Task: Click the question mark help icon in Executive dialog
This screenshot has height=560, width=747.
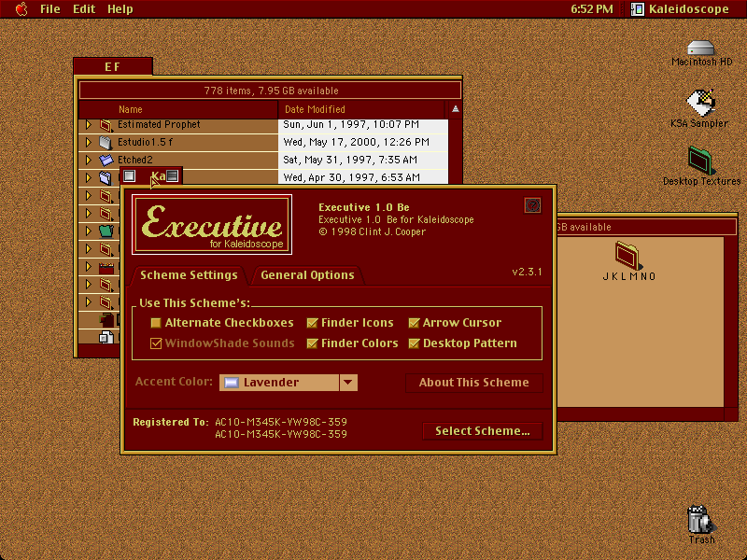Action: tap(532, 205)
